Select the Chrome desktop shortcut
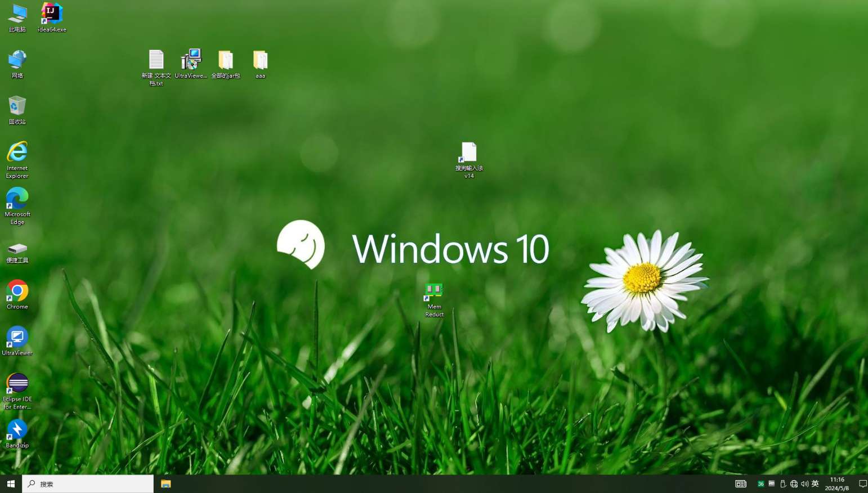868x493 pixels. (x=17, y=295)
